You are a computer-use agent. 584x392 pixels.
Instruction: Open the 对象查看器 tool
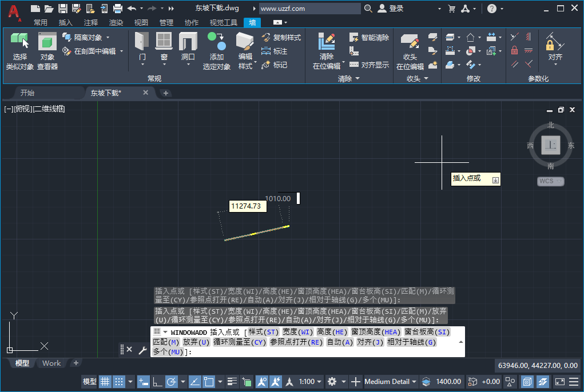coord(47,51)
